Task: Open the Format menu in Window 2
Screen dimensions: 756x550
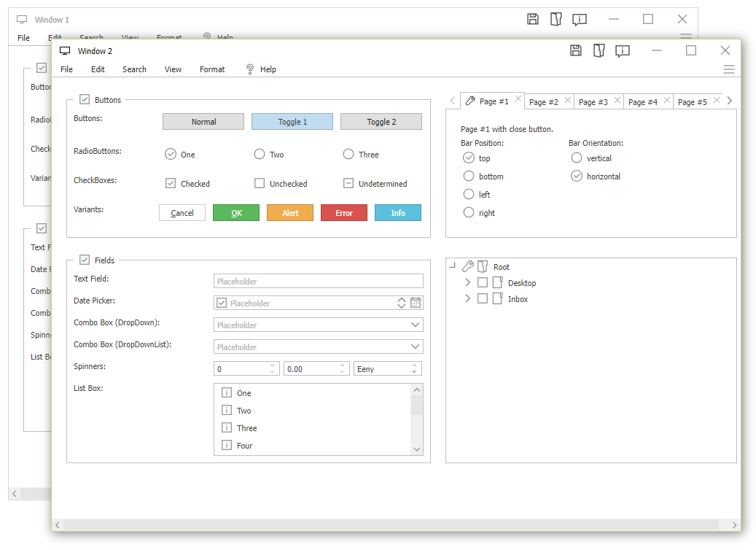Action: click(x=212, y=69)
